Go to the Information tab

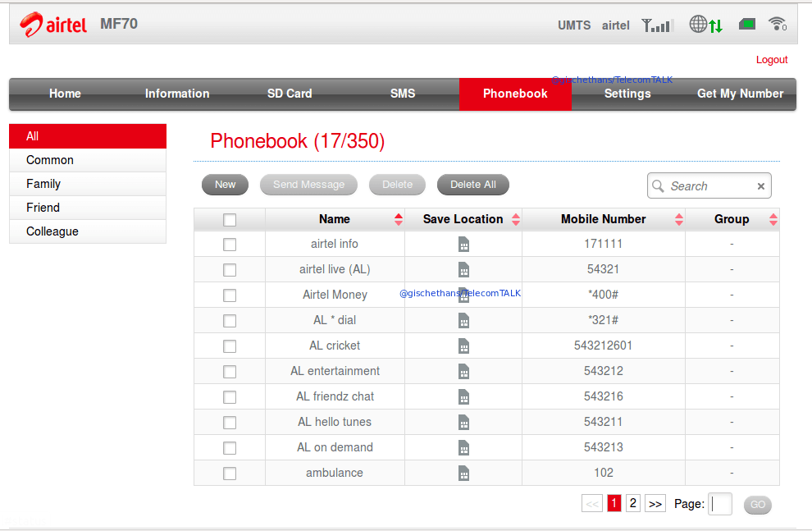pyautogui.click(x=177, y=94)
